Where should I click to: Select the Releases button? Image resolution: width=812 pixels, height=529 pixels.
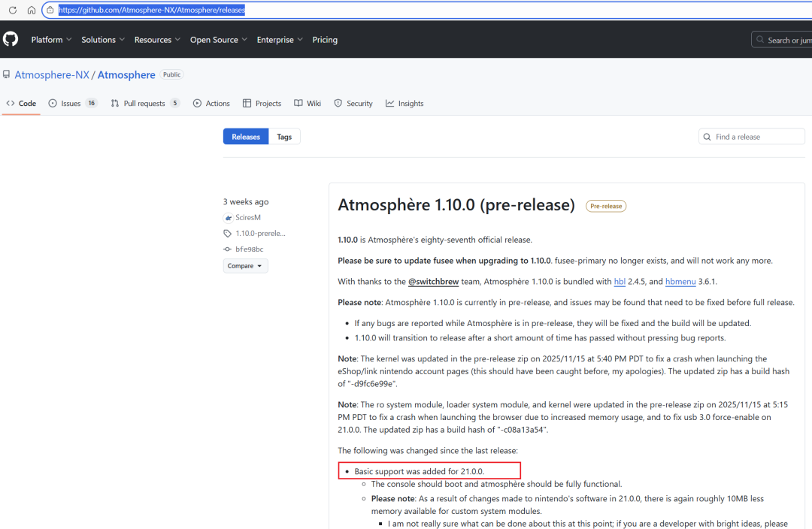[x=246, y=137]
